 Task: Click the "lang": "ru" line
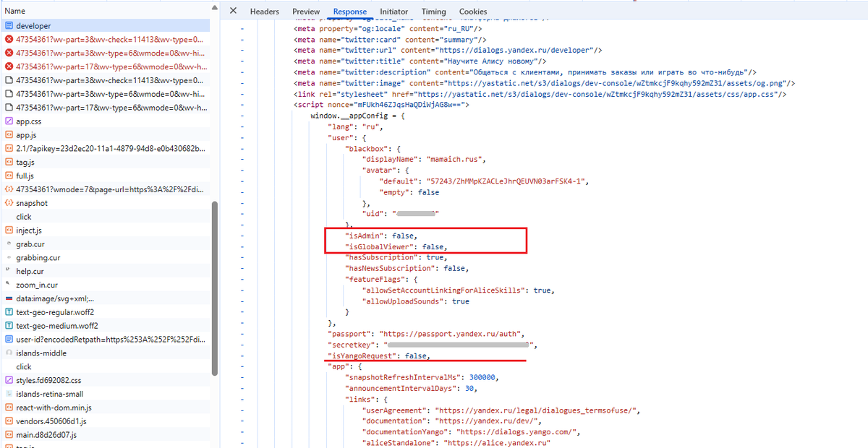pyautogui.click(x=354, y=126)
